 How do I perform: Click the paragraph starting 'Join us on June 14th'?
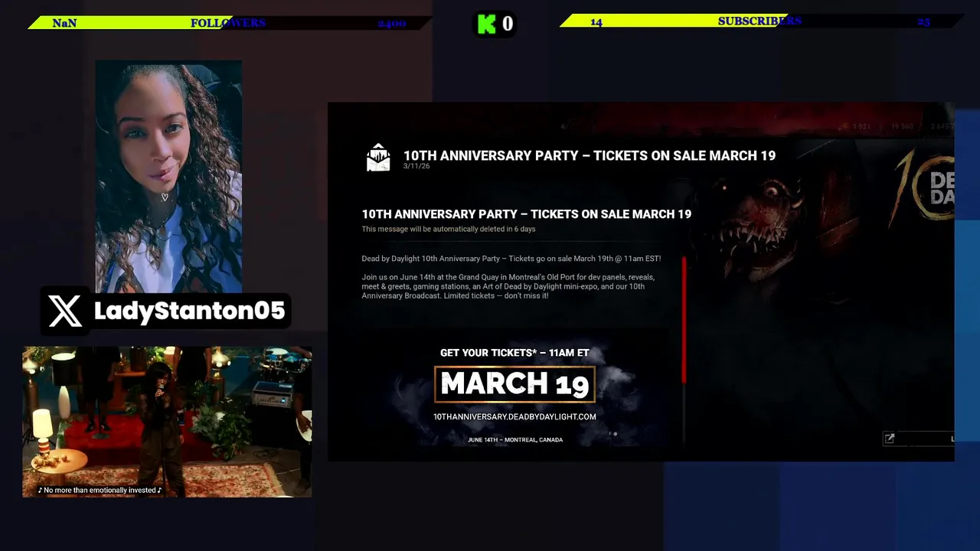pos(508,286)
